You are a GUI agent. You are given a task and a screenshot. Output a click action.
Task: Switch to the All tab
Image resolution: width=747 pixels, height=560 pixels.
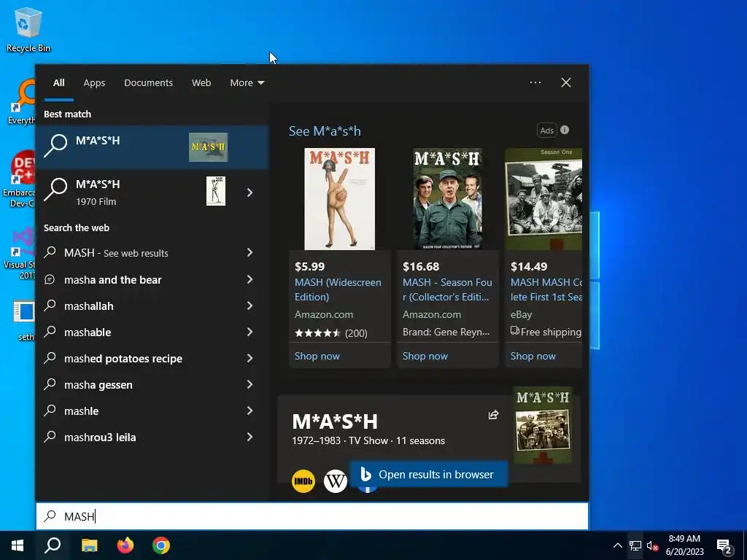click(x=58, y=82)
